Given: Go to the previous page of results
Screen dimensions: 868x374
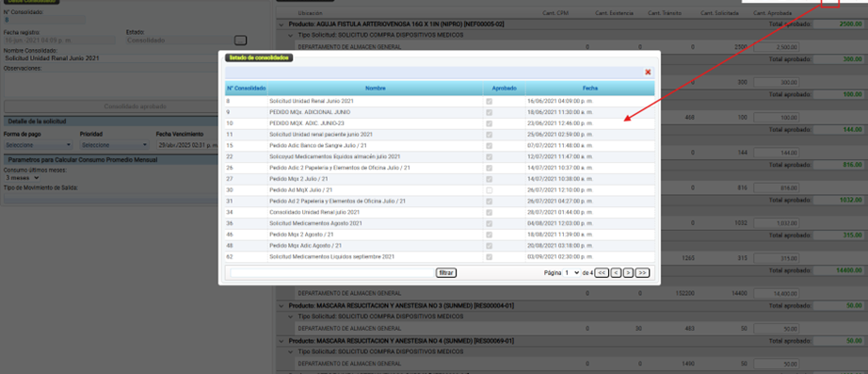Looking at the screenshot, I should point(616,272).
